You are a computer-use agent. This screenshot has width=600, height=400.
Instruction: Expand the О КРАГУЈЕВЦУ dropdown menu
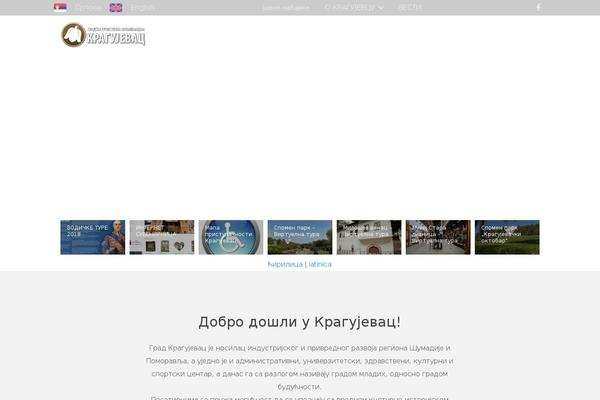[354, 7]
